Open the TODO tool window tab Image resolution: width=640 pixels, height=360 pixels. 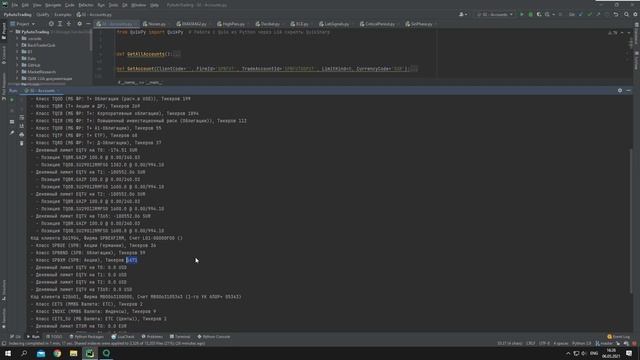pos(54,337)
